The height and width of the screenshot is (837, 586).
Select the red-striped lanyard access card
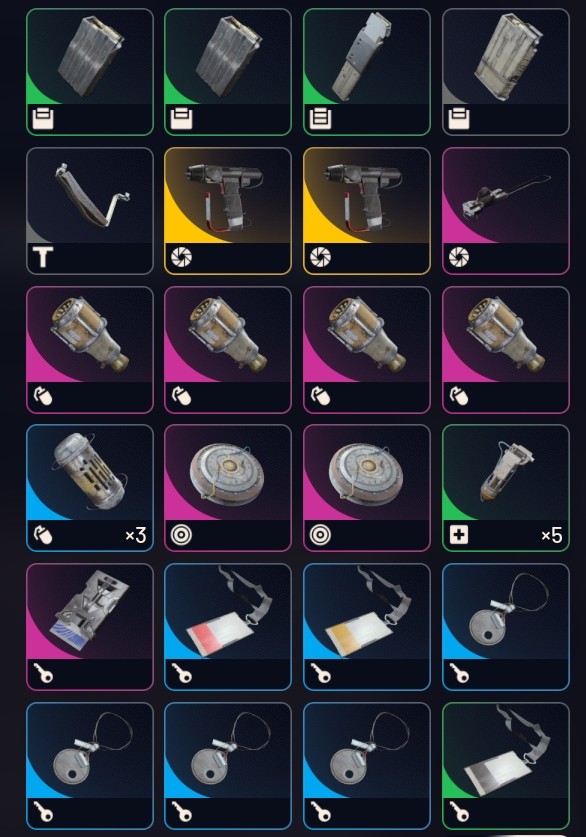coord(228,627)
